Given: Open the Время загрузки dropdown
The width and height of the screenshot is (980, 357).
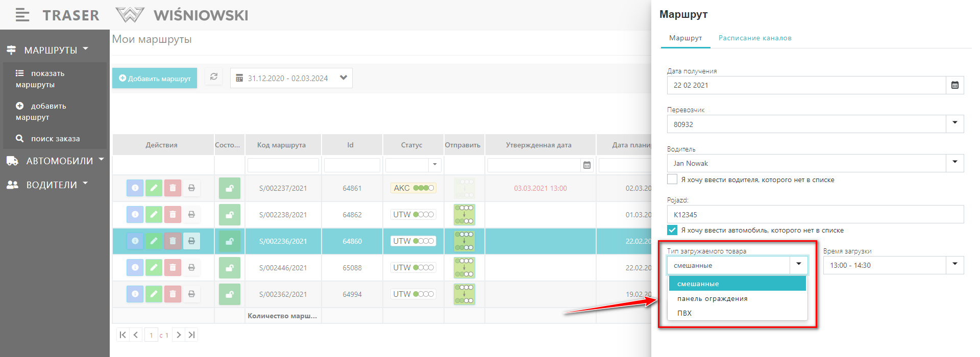Looking at the screenshot, I should click(x=954, y=265).
